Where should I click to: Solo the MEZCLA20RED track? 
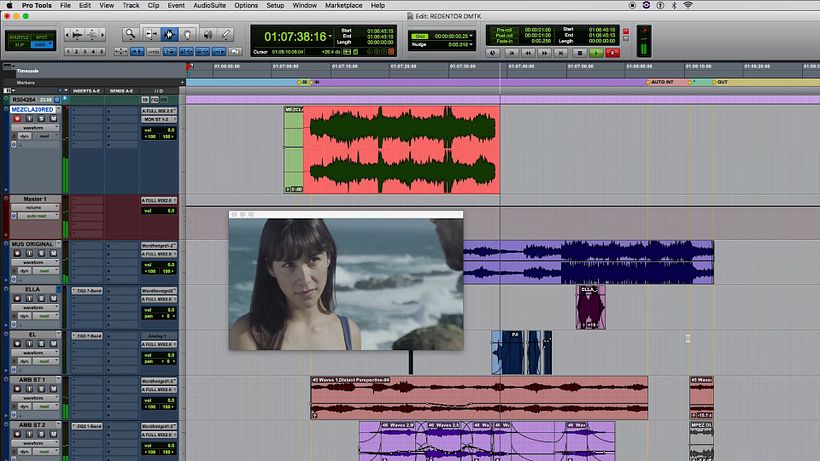(41, 119)
